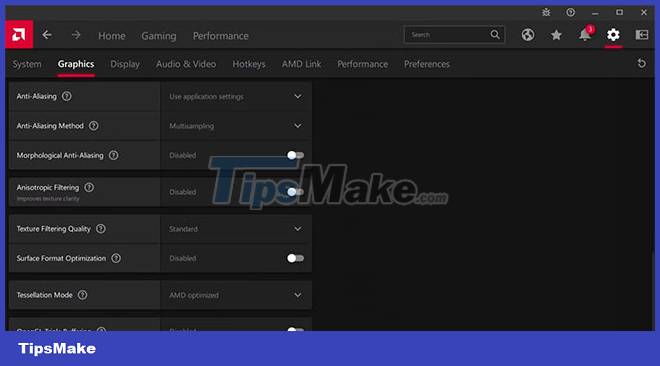Show help for Morphological Anti-Aliasing

click(x=113, y=155)
